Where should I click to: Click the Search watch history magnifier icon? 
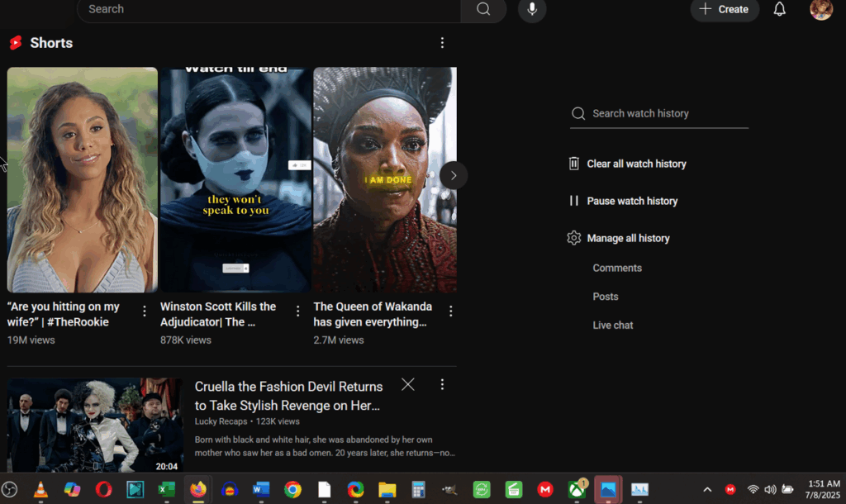[x=578, y=113]
